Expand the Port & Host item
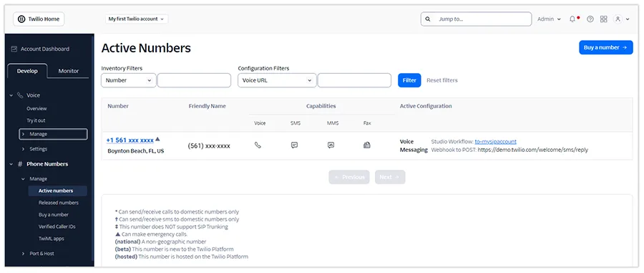This screenshot has height=273, width=644. pos(42,254)
